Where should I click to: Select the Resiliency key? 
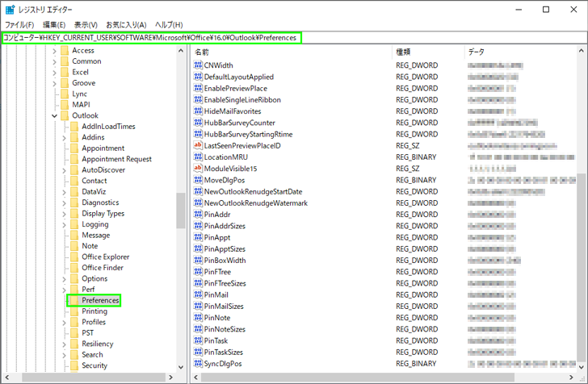click(x=98, y=344)
